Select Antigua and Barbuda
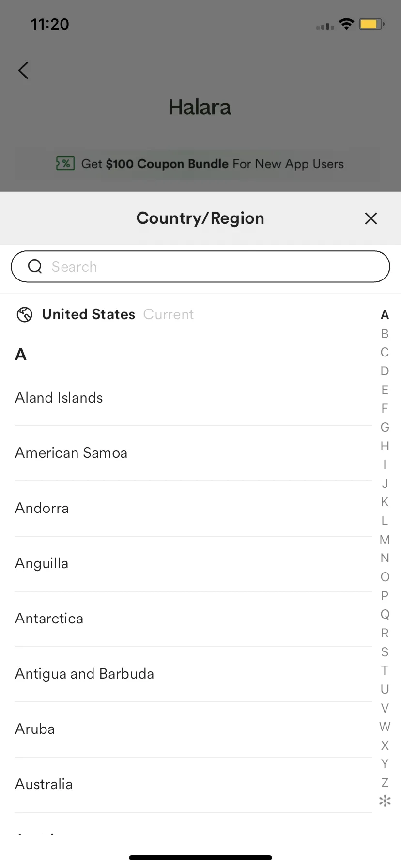Screen dimensions: 401x868 [85, 674]
